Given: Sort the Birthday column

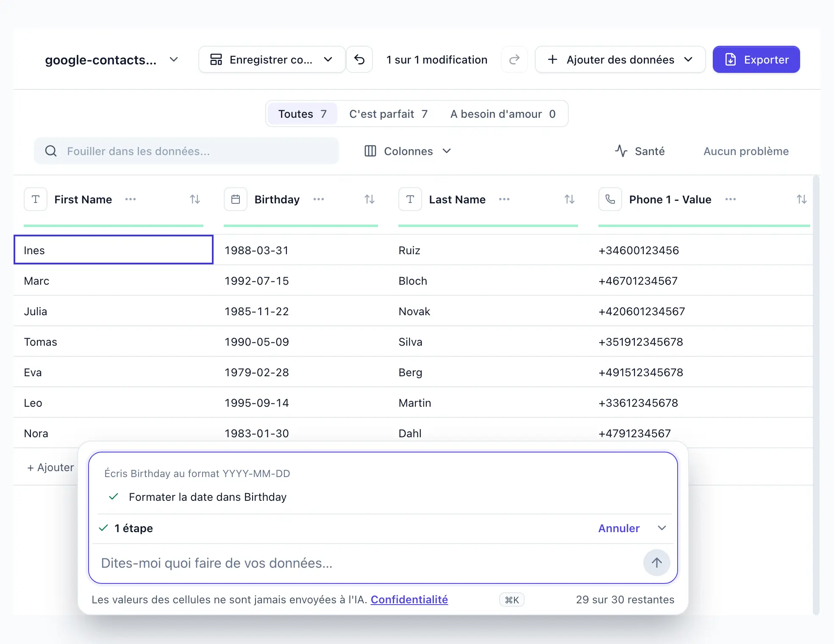Looking at the screenshot, I should [370, 199].
